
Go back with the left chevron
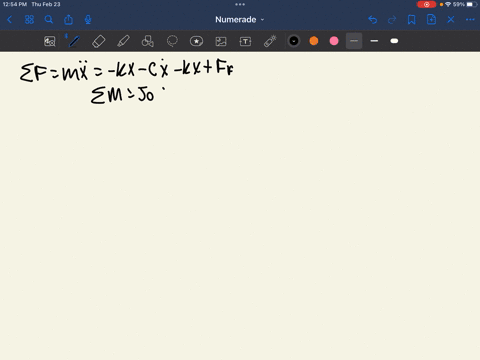point(9,20)
